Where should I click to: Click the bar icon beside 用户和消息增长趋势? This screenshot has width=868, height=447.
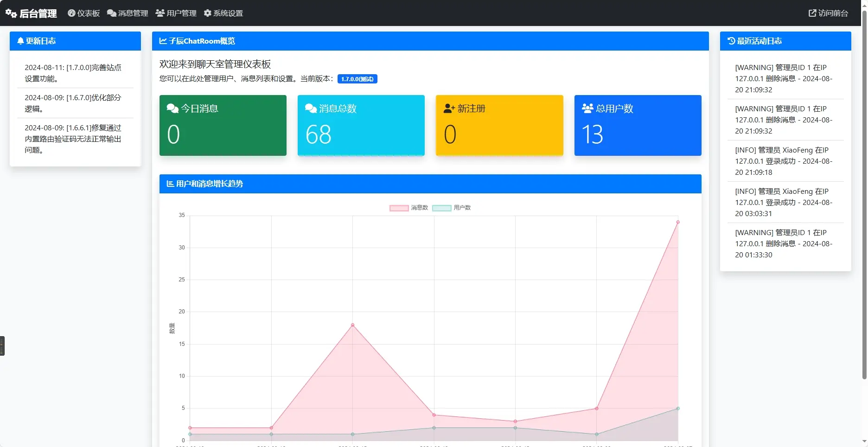point(170,184)
